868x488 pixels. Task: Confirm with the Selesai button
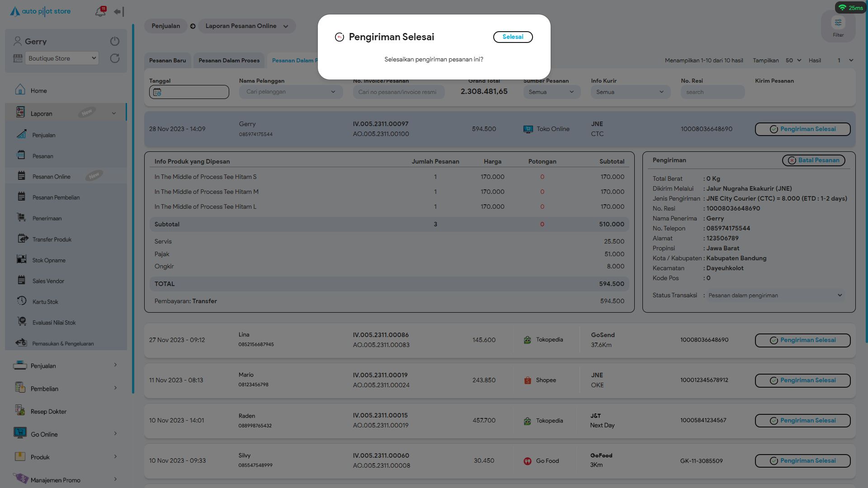click(513, 37)
